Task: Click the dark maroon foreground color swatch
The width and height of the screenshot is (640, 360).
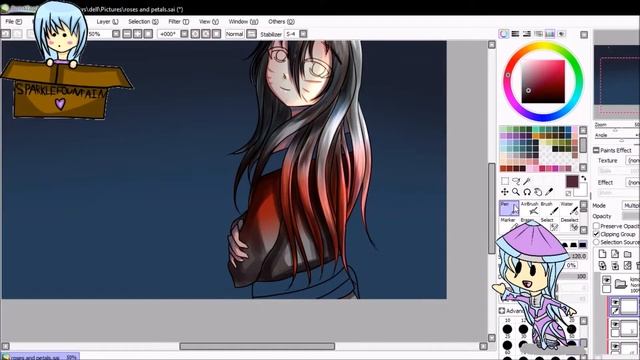Action: tap(572, 182)
